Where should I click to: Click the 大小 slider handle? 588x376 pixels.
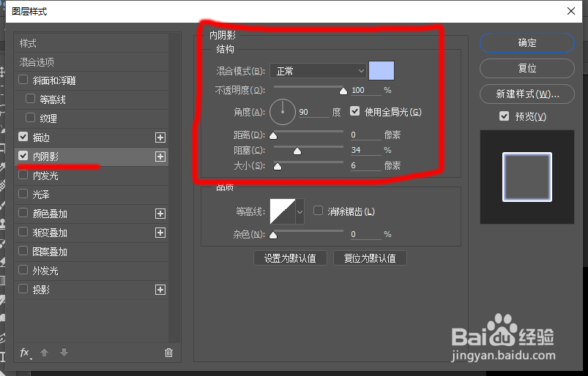click(x=278, y=166)
